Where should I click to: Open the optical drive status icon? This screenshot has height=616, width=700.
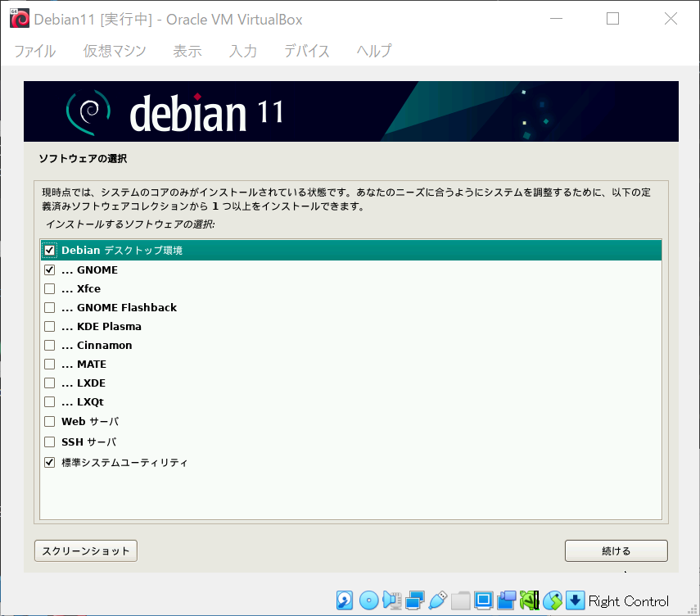[368, 600]
